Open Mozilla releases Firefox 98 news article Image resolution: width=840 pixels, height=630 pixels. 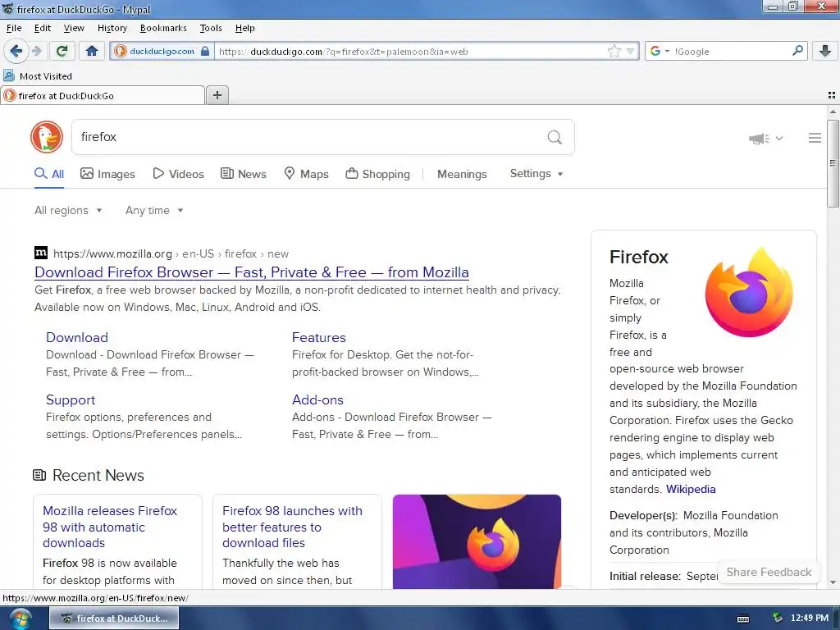click(110, 527)
